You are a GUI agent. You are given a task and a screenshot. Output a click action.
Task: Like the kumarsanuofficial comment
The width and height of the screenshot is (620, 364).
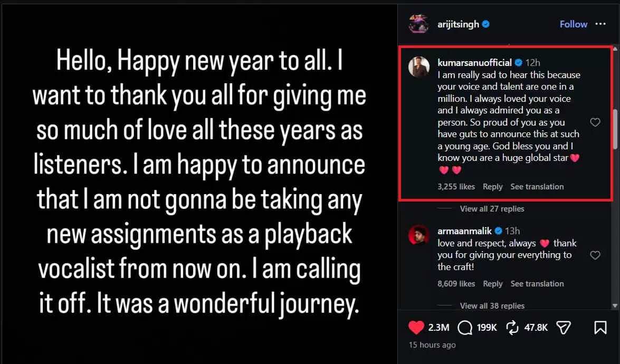pos(595,122)
